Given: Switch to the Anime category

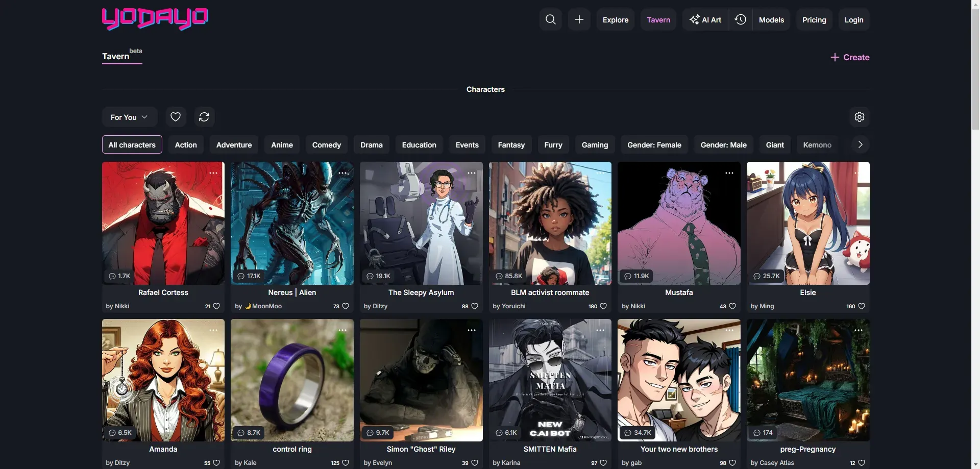Looking at the screenshot, I should click(x=282, y=145).
